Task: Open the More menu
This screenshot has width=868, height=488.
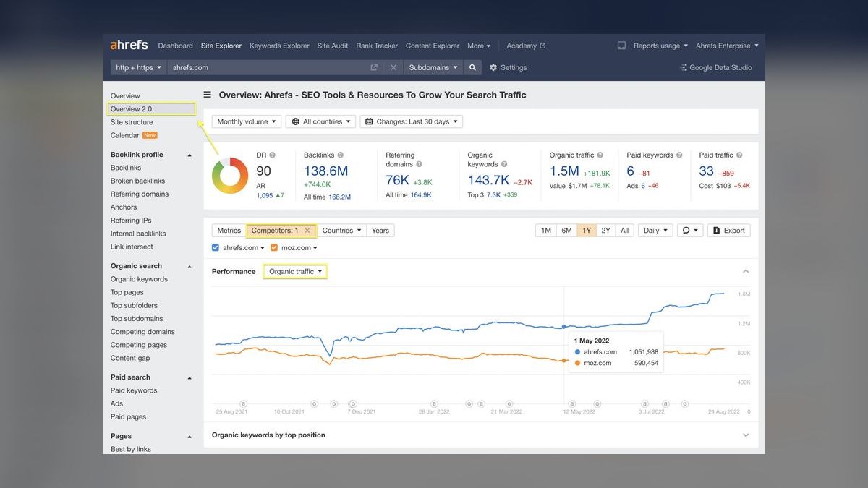Action: [479, 46]
